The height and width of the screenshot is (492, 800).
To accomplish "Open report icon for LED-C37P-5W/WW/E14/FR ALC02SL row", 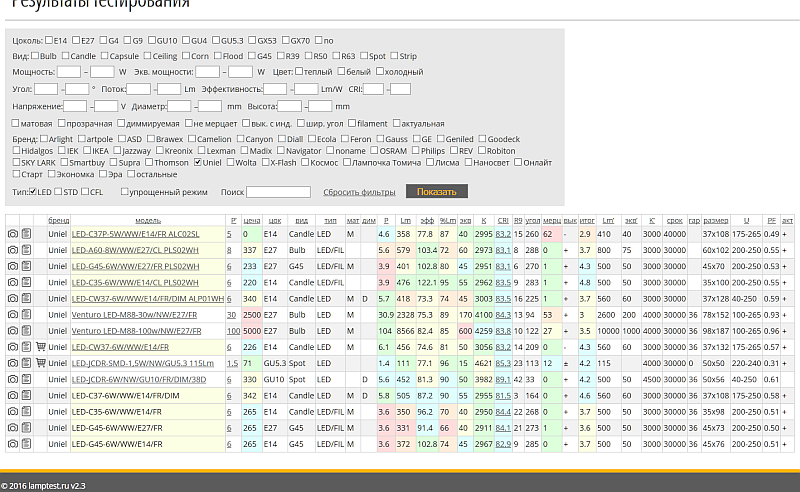I will (26, 234).
